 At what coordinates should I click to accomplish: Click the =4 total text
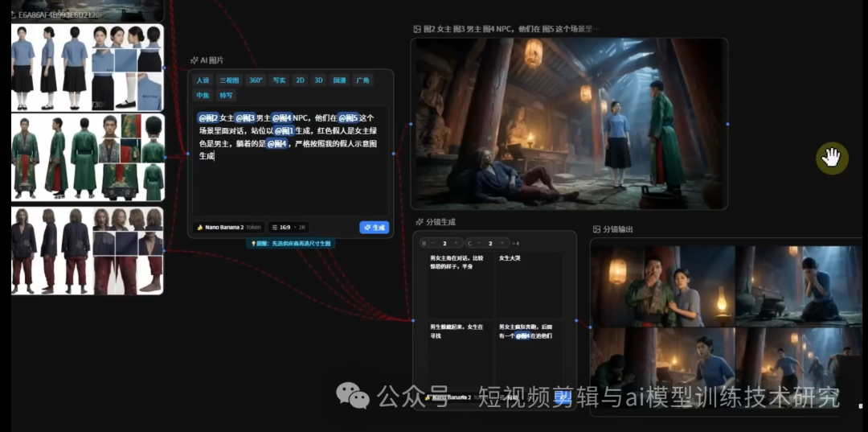click(515, 243)
